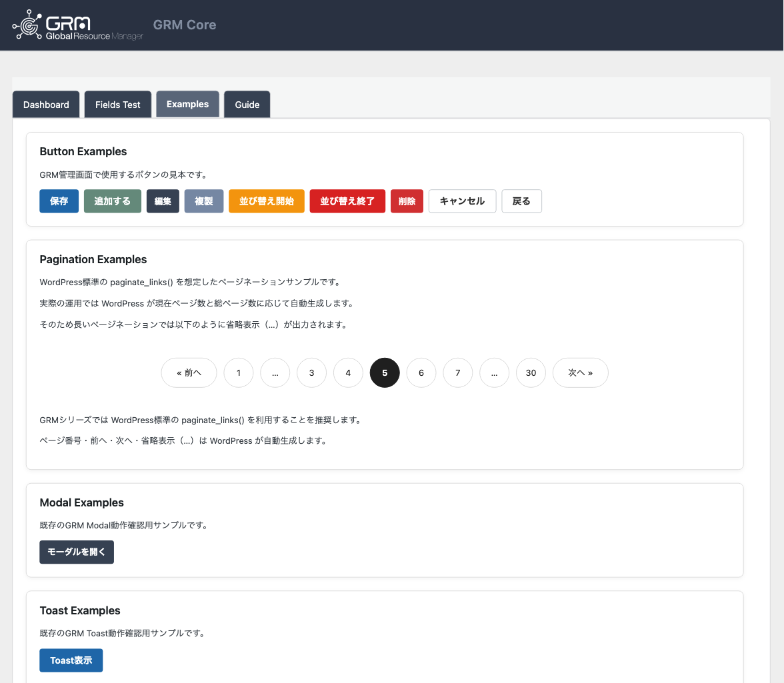Viewport: 784px width, 683px height.
Task: Click the blue 保存 button
Action: tap(59, 201)
